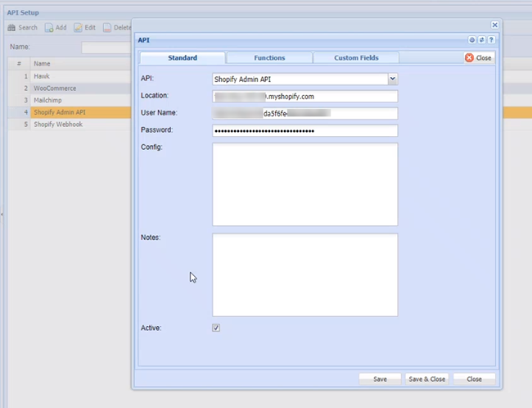532x408 pixels.
Task: Click the print icon in API dialog header
Action: click(472, 39)
